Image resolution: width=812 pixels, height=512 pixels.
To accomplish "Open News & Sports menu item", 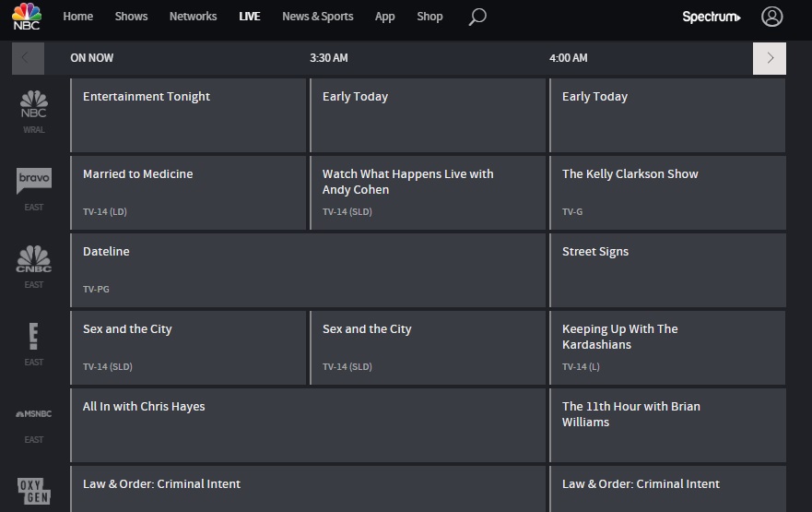I will [317, 17].
